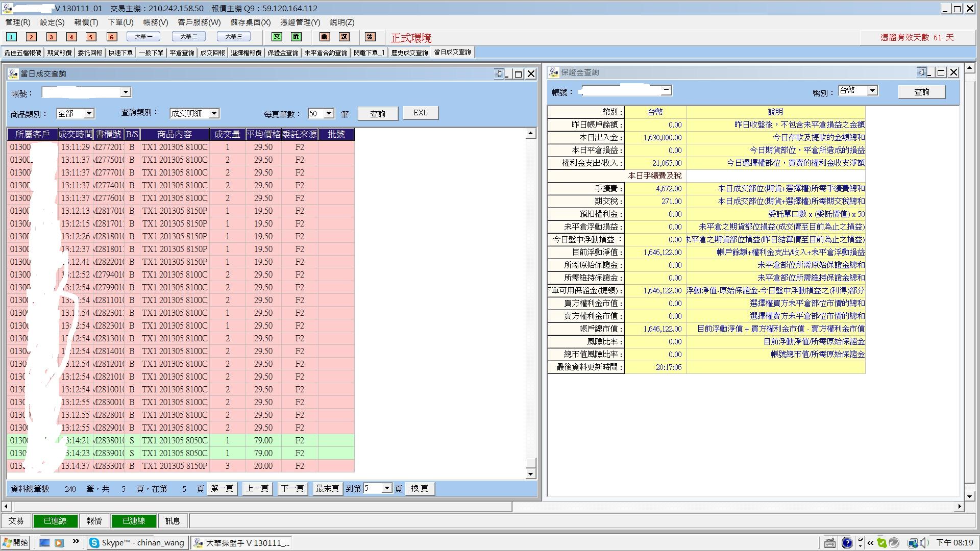Click the Show Desktop quick launch icon
This screenshot has width=980, height=551.
(44, 543)
